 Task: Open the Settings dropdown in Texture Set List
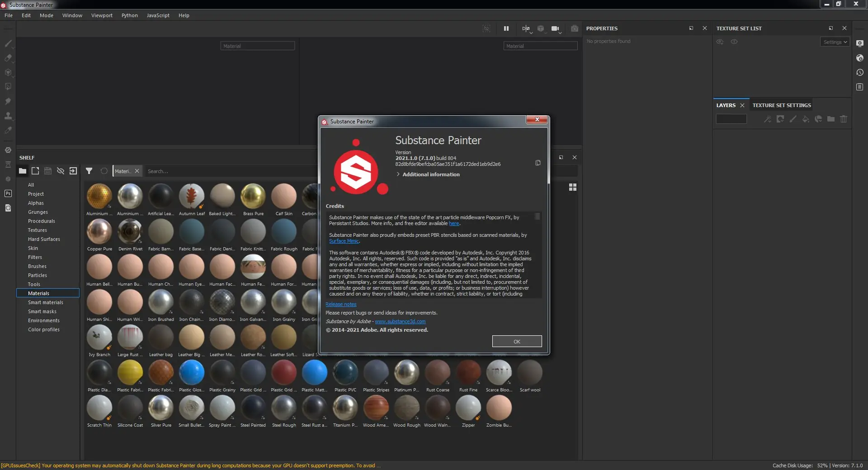[834, 42]
